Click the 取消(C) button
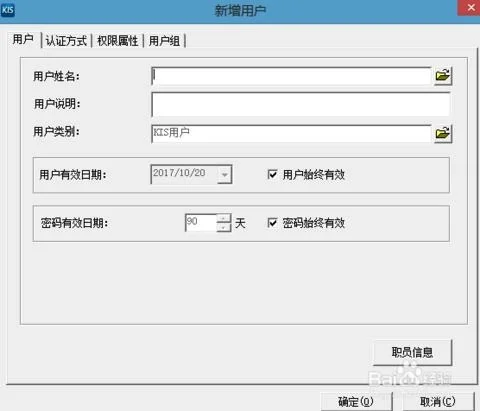The height and width of the screenshot is (411, 480). (x=438, y=402)
